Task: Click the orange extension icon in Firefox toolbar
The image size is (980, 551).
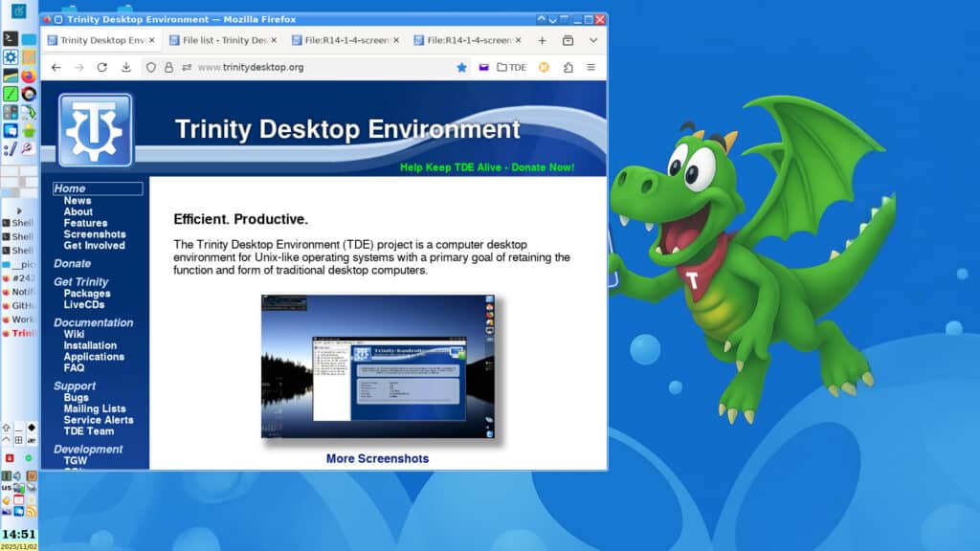Action: (x=542, y=67)
